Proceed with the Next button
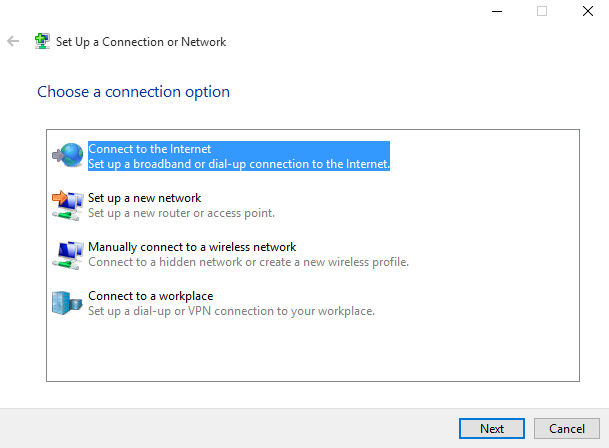 pyautogui.click(x=492, y=429)
